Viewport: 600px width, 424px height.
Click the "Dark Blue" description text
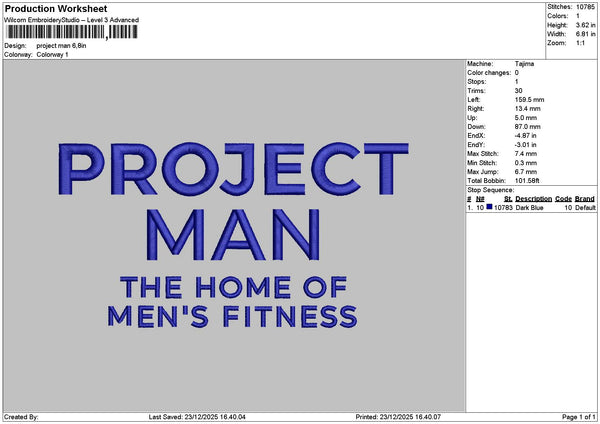coord(529,208)
